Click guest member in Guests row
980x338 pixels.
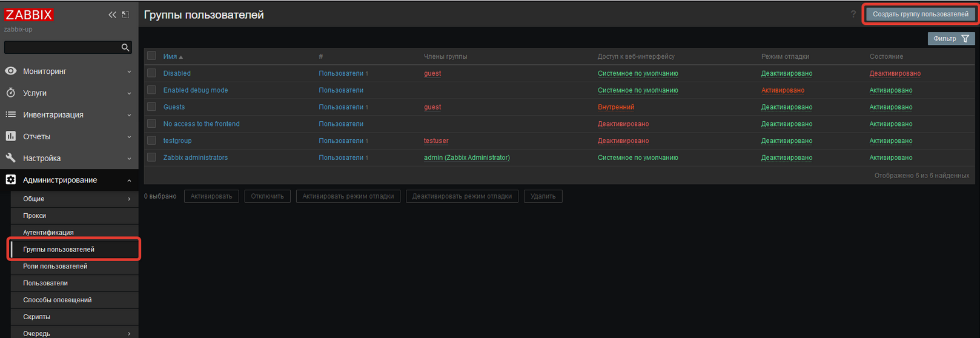click(x=432, y=107)
